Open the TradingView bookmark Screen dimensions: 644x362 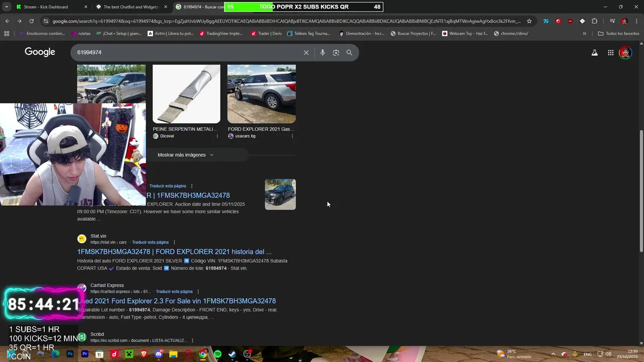point(221,34)
